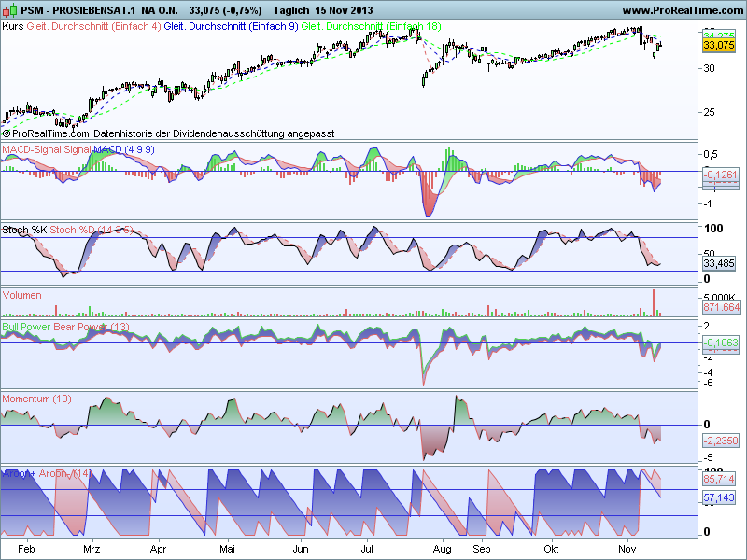Click the Jun label on time axis
This screenshot has height=560, width=747.
coord(301,549)
